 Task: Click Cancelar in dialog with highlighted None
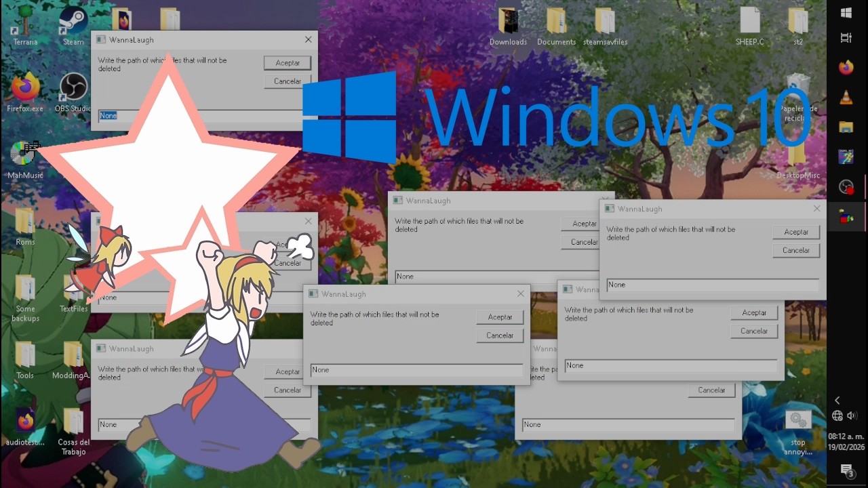click(288, 81)
